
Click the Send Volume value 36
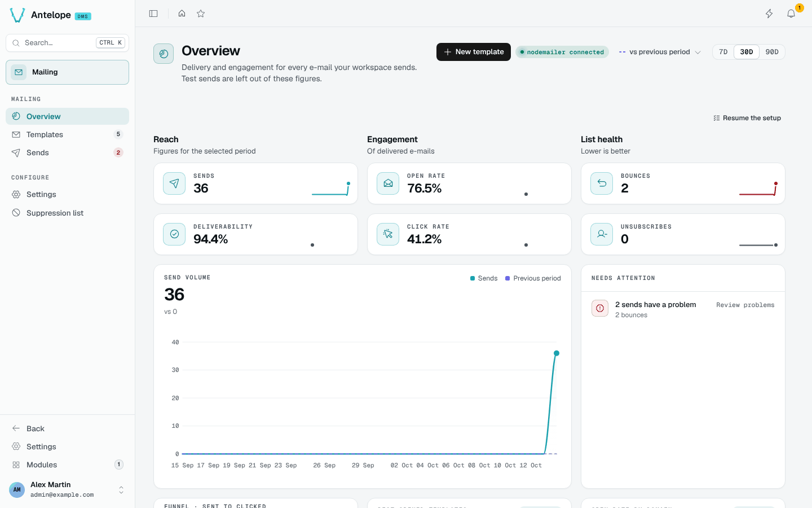tap(174, 295)
